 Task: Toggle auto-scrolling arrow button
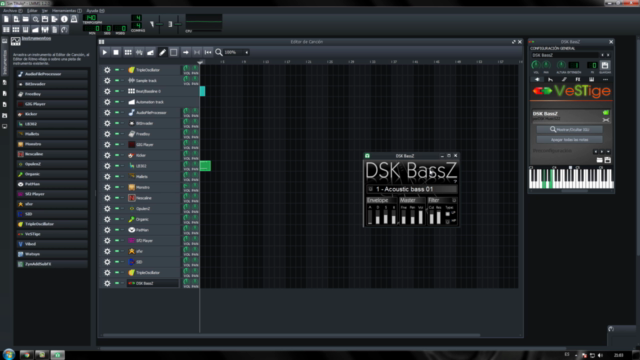pyautogui.click(x=186, y=52)
